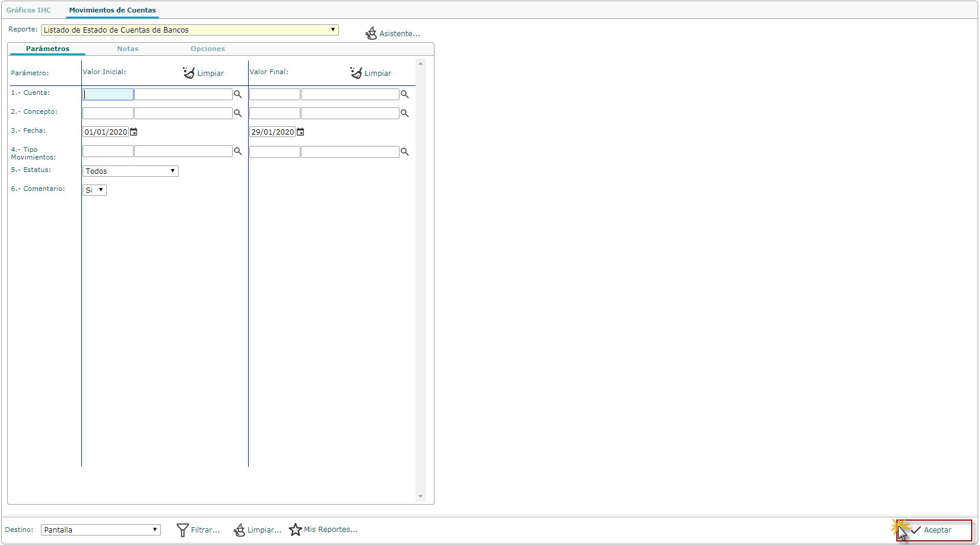
Task: Click the Concepto initial code field
Action: pos(108,113)
